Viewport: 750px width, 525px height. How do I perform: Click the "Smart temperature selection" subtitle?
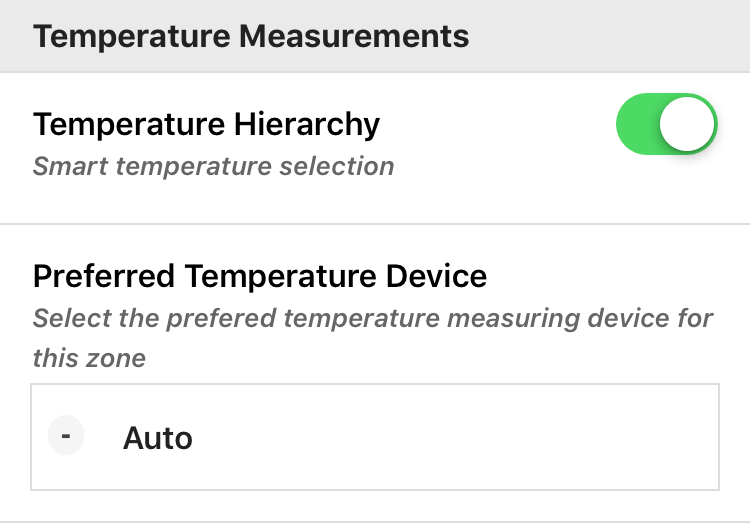[213, 165]
